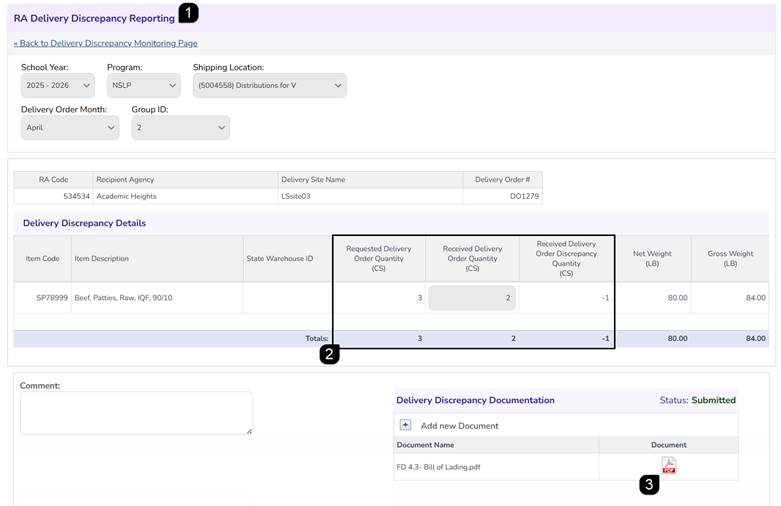Click the RA Delivery Discrepancy Reporting title
The height and width of the screenshot is (506, 781).
[x=94, y=18]
